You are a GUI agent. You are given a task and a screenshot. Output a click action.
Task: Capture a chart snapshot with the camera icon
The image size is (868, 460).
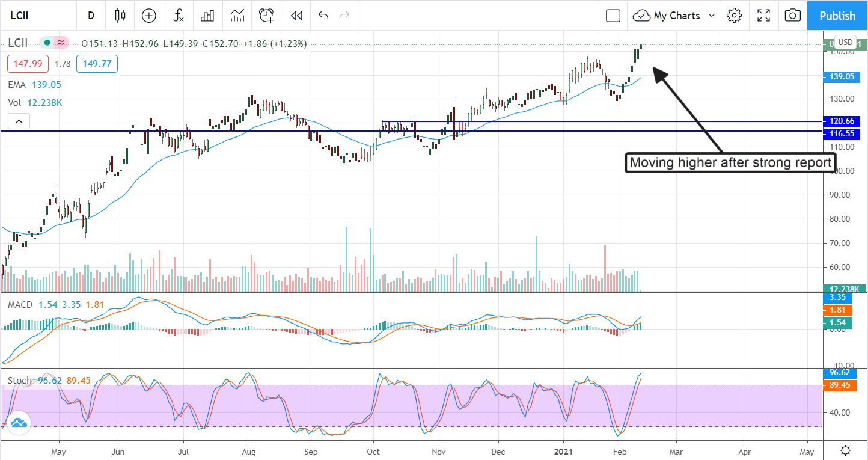(792, 16)
